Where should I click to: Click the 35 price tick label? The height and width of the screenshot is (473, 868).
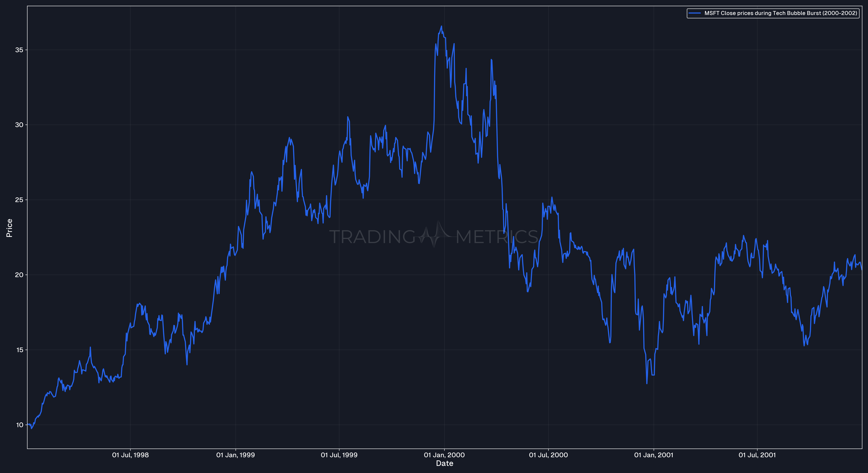click(x=19, y=50)
